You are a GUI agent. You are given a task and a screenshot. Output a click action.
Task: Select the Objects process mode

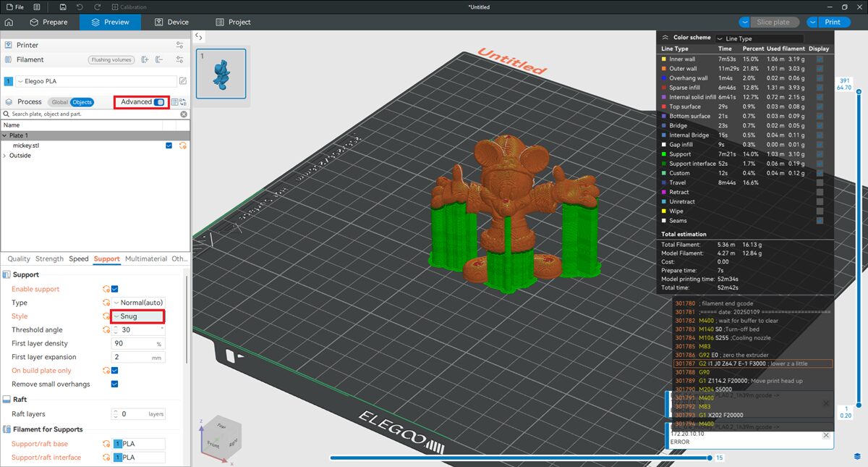82,102
